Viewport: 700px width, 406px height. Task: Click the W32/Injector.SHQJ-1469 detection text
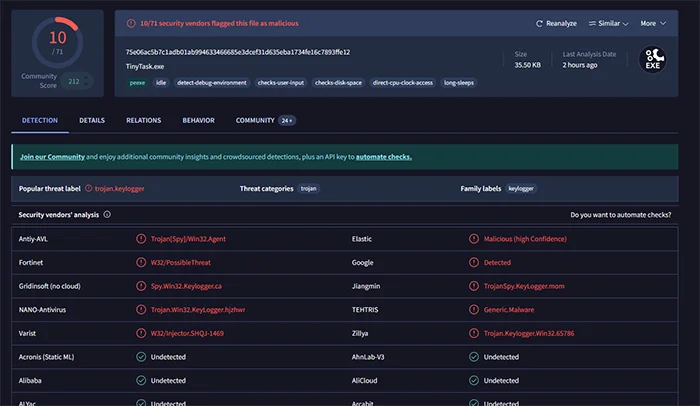[x=187, y=333]
